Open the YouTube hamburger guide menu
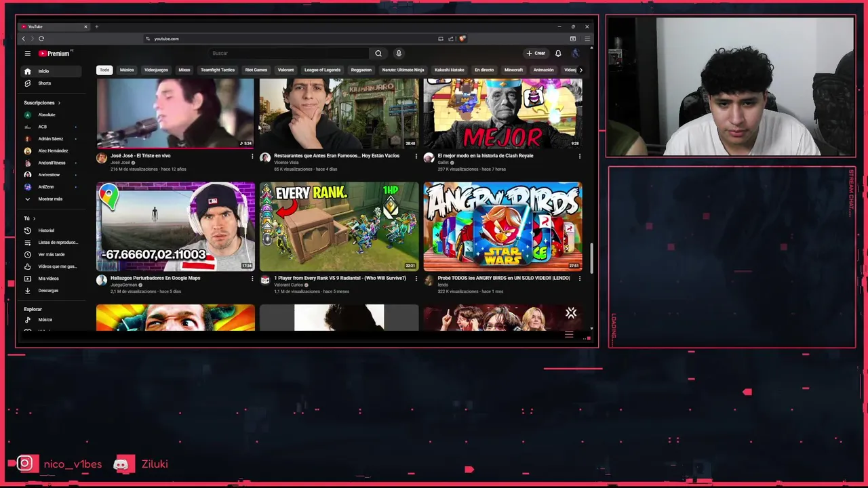The width and height of the screenshot is (868, 488). tap(28, 53)
